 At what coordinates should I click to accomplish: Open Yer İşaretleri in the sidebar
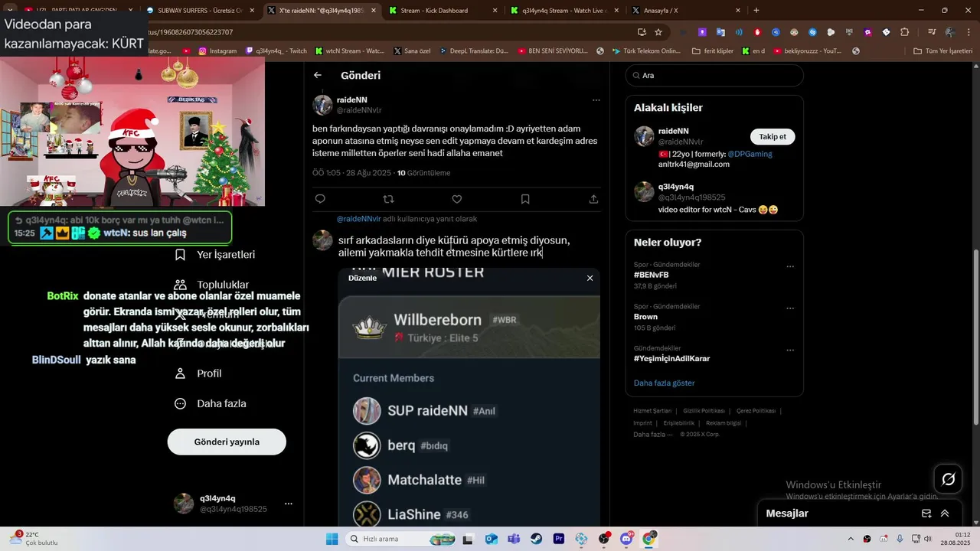[215, 254]
